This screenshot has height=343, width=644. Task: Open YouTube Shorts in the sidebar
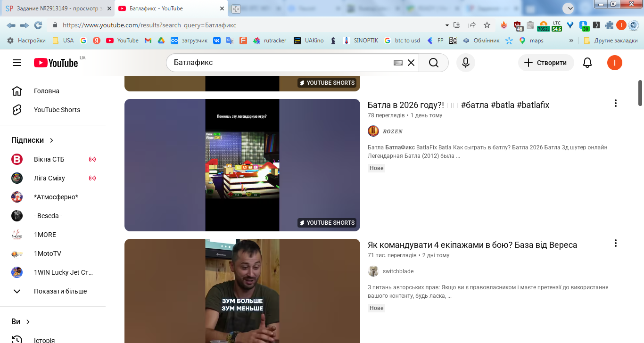pyautogui.click(x=53, y=110)
